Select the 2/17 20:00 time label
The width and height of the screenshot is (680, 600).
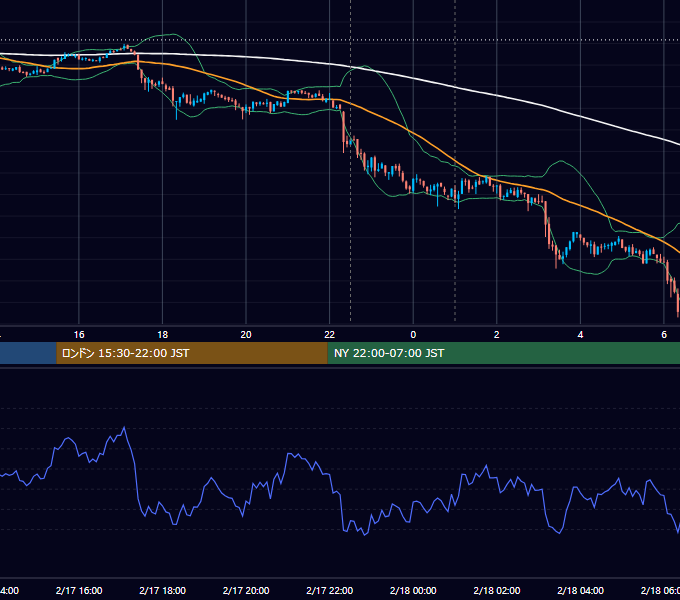coord(246,590)
